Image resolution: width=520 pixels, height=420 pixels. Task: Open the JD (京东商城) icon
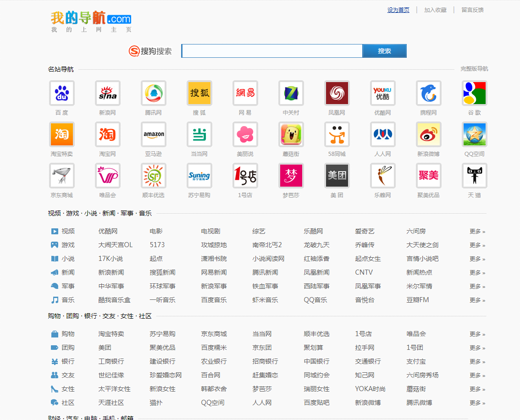[x=62, y=176]
